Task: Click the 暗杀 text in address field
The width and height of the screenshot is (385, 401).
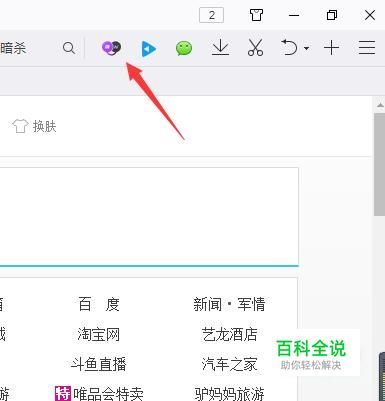Action: pos(13,48)
